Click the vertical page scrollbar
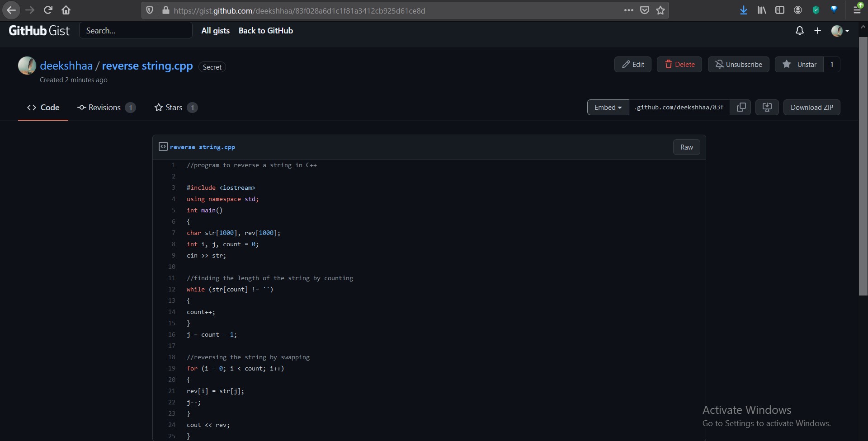This screenshot has width=868, height=441. click(863, 166)
